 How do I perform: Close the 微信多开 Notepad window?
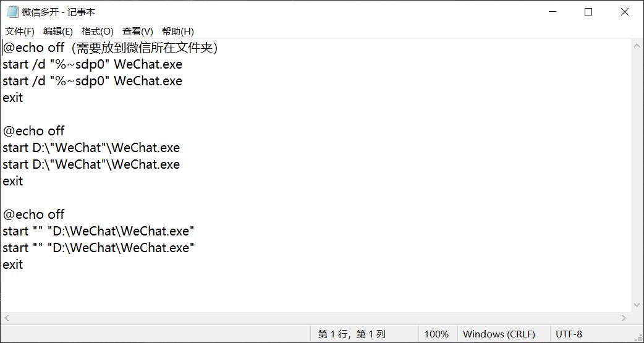[x=625, y=12]
